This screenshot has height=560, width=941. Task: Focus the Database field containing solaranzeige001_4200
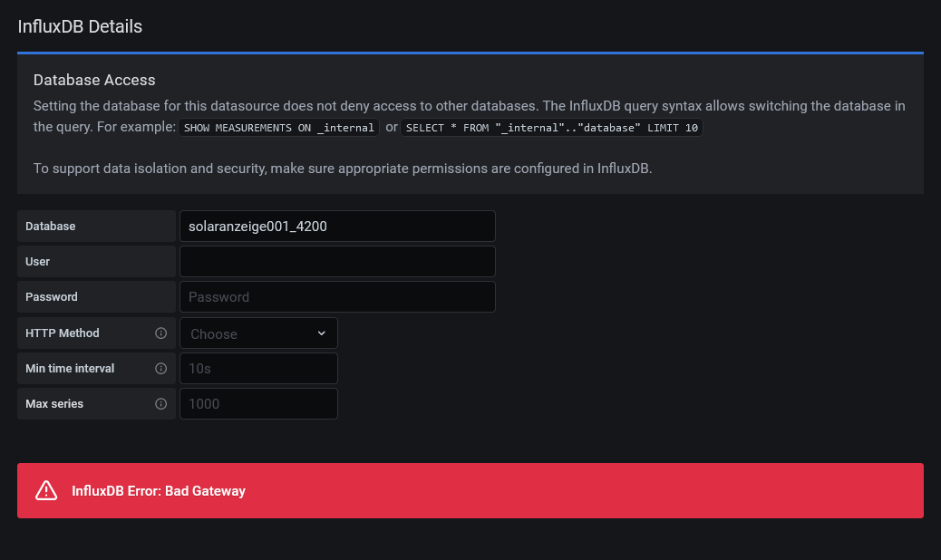[x=337, y=227]
